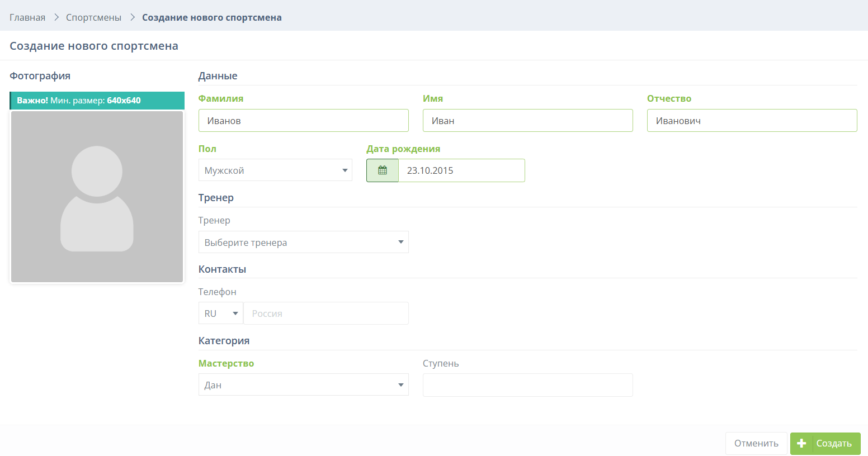Click the calendar icon beside birth date

[383, 170]
